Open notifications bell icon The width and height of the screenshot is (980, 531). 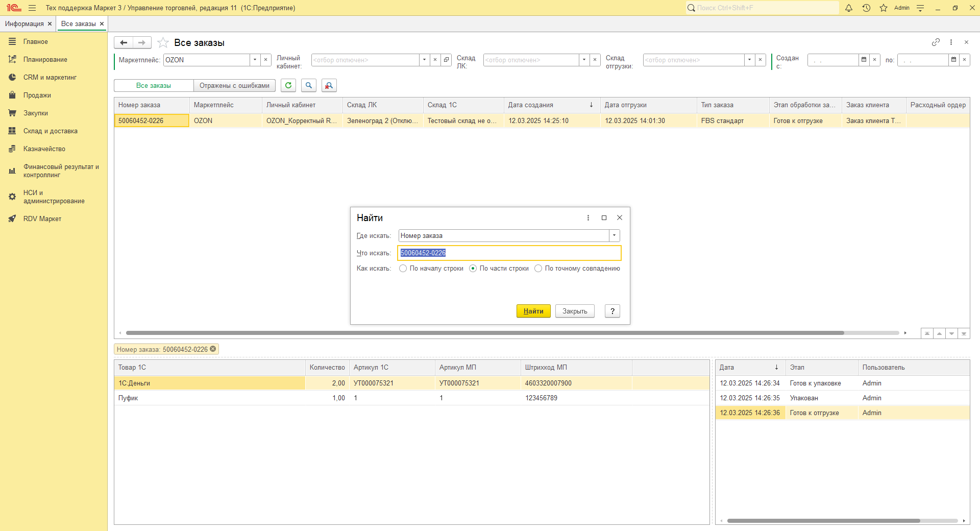(849, 8)
